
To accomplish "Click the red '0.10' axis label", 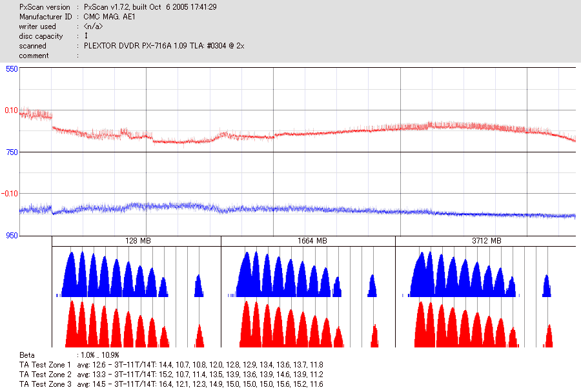I will [11, 110].
